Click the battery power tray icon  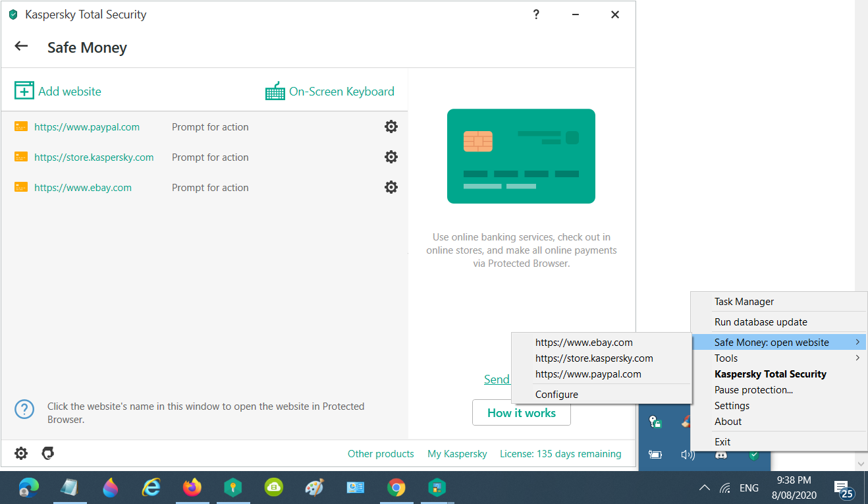click(655, 455)
